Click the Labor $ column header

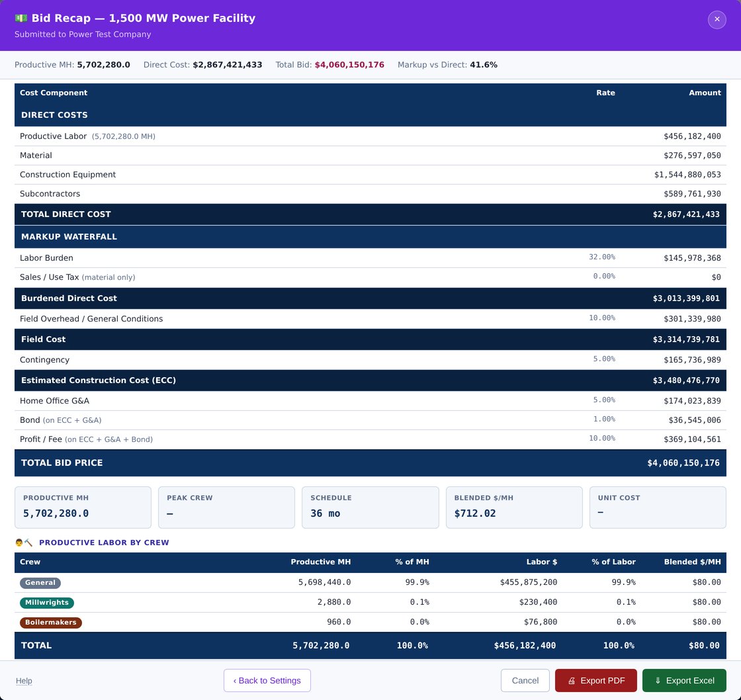coord(542,562)
